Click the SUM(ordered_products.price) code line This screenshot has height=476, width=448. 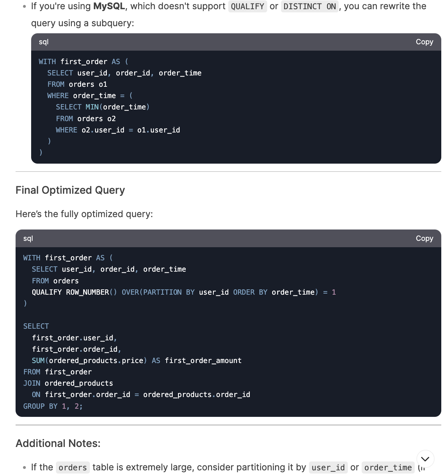pos(137,361)
